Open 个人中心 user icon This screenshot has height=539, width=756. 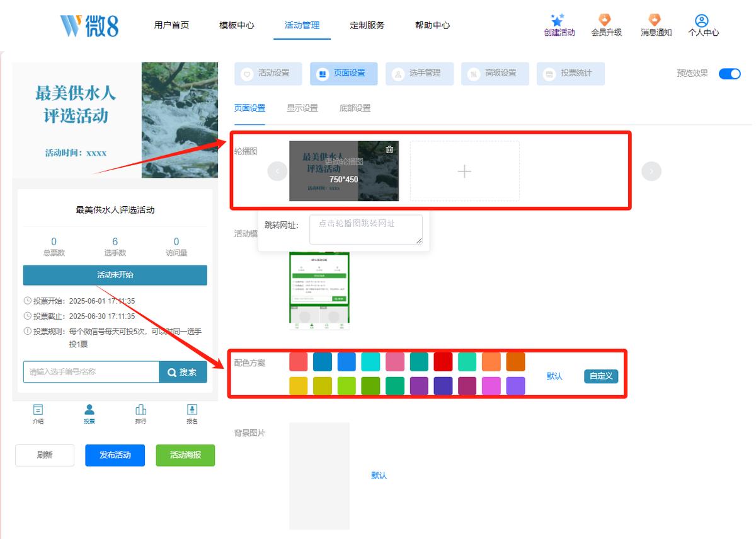(x=702, y=21)
